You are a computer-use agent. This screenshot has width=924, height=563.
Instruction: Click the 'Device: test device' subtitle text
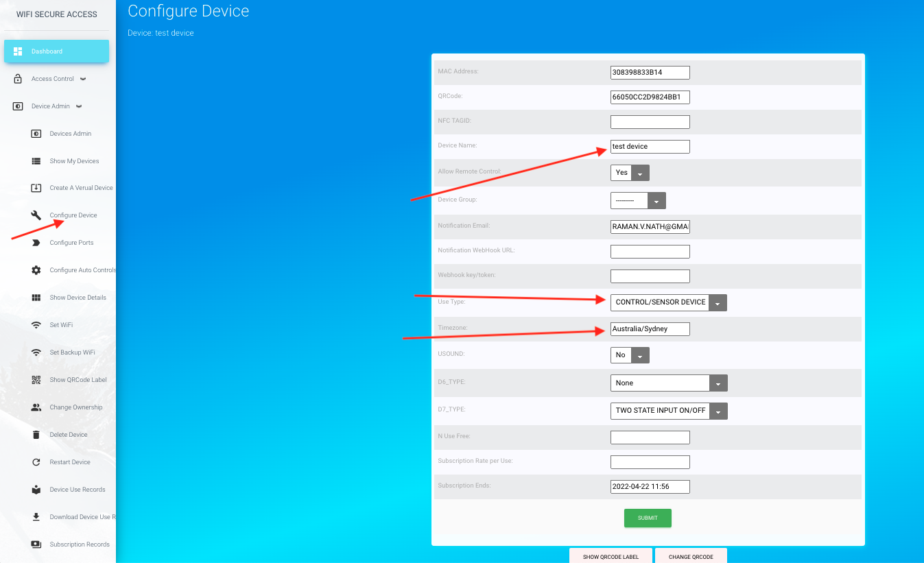click(x=161, y=33)
